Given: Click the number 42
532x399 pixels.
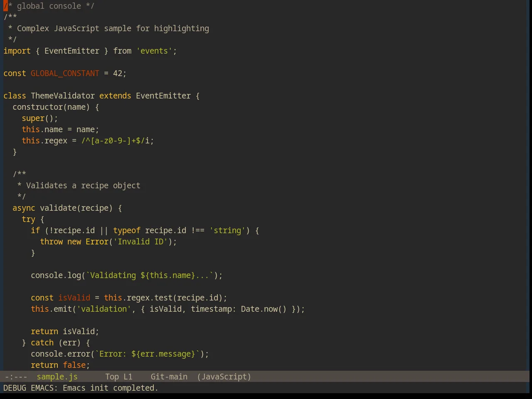Looking at the screenshot, I should coord(118,73).
